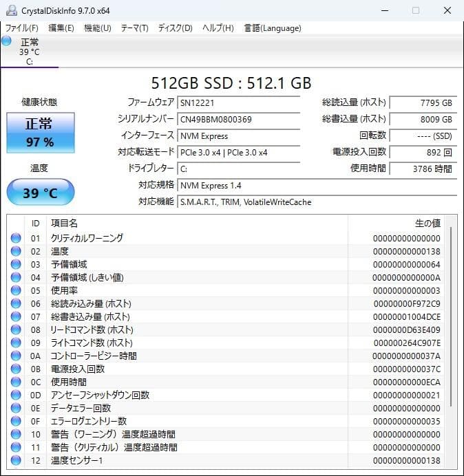Click status orb for 温度センサー1 row

16,460
